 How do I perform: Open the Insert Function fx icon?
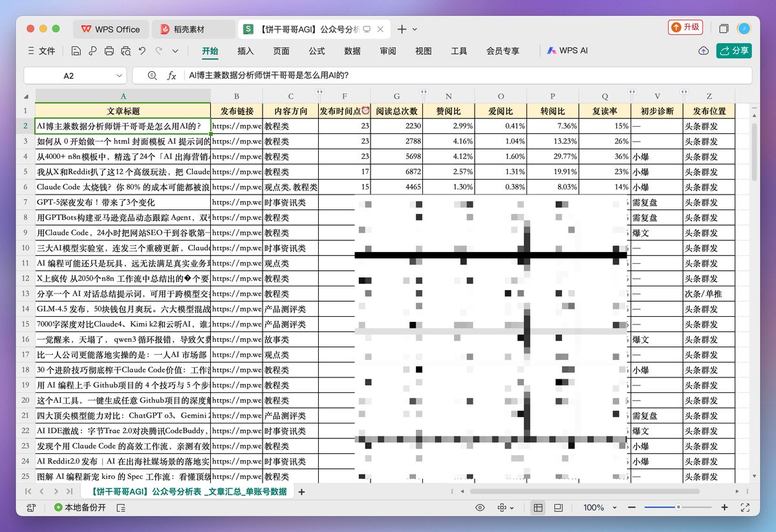171,76
